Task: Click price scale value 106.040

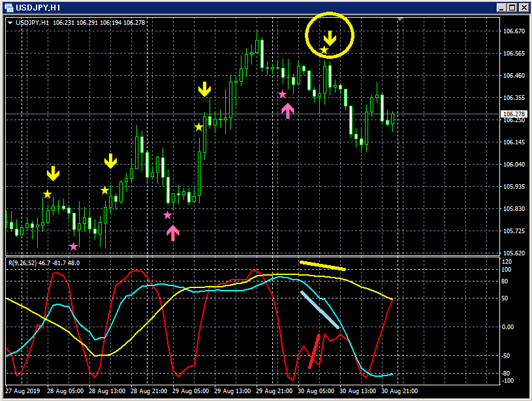Action: click(x=514, y=165)
